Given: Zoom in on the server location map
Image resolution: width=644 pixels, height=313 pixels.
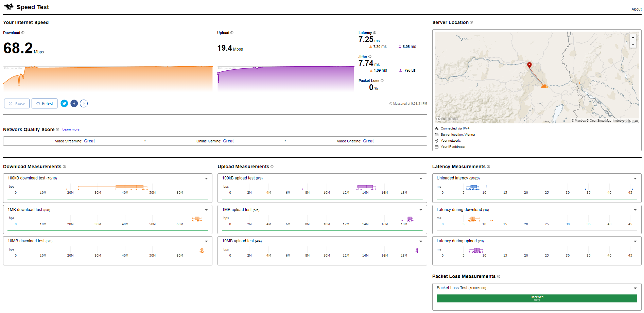Looking at the screenshot, I should 633,38.
